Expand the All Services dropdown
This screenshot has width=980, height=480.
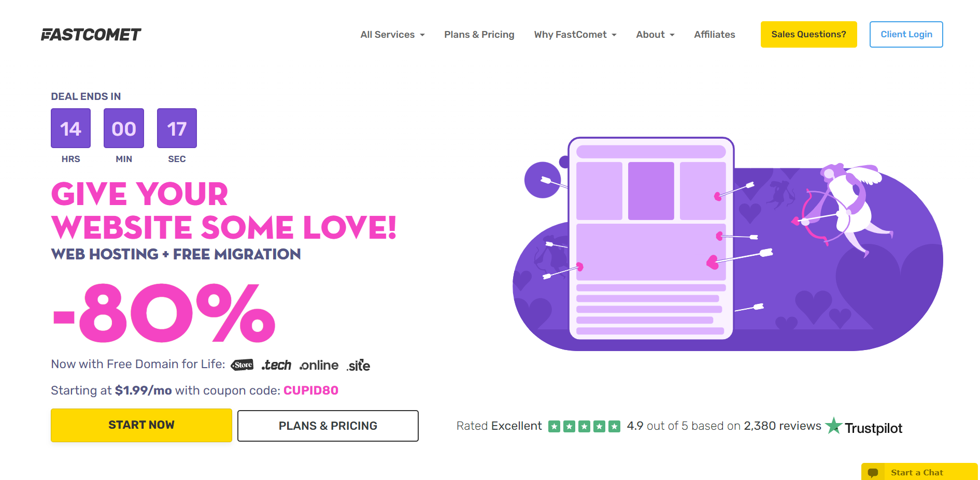(x=393, y=34)
